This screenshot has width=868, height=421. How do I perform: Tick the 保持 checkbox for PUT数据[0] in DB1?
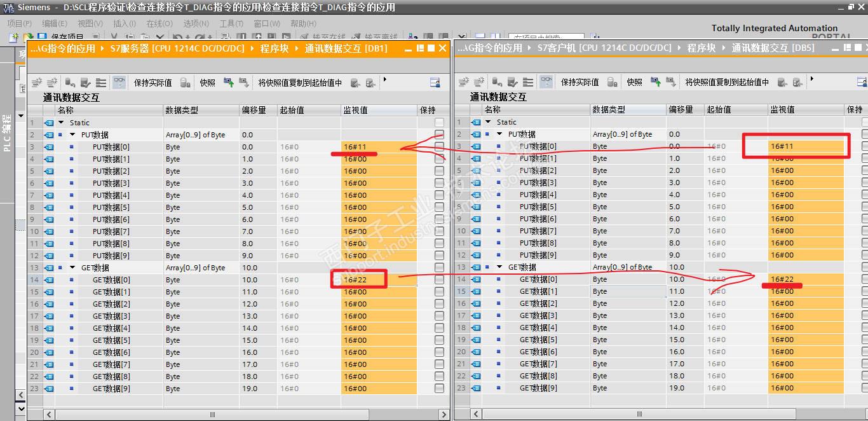(x=439, y=147)
